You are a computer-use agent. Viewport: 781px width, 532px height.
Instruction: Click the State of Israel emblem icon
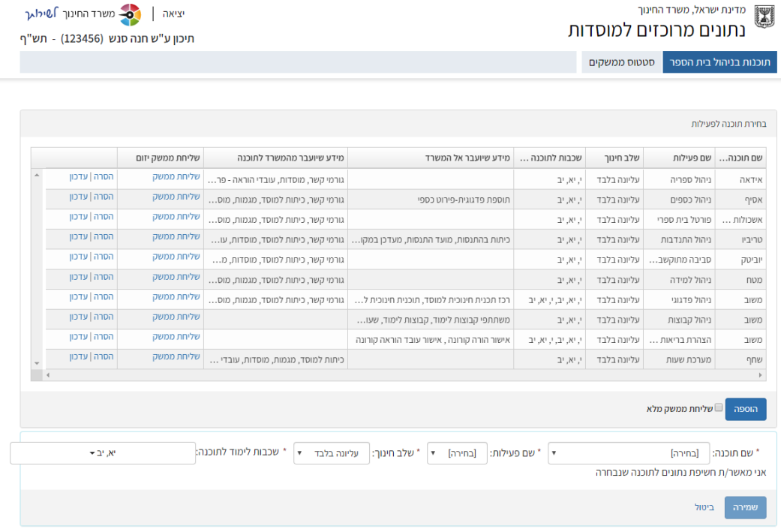pos(764,17)
